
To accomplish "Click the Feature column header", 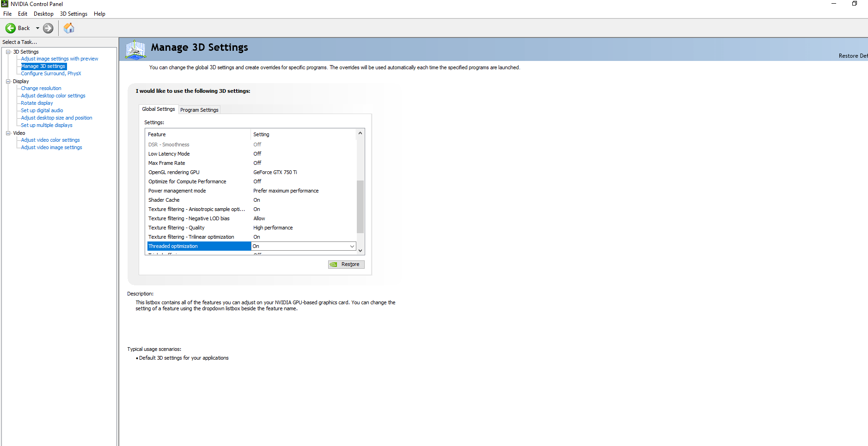I will [x=198, y=134].
